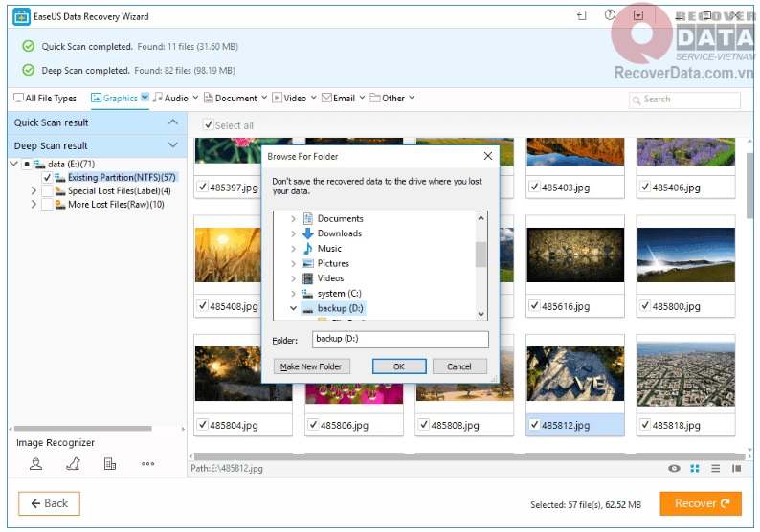760x532 pixels.
Task: Click the Back button
Action: coord(49,503)
